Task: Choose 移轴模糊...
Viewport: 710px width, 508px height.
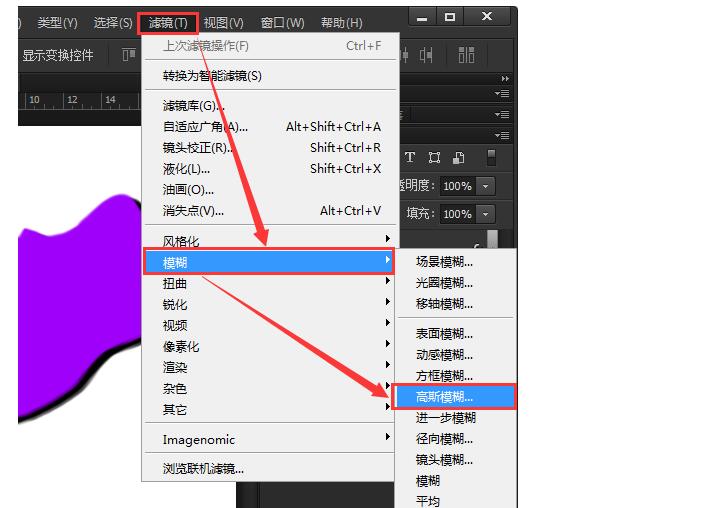Action: pyautogui.click(x=456, y=303)
